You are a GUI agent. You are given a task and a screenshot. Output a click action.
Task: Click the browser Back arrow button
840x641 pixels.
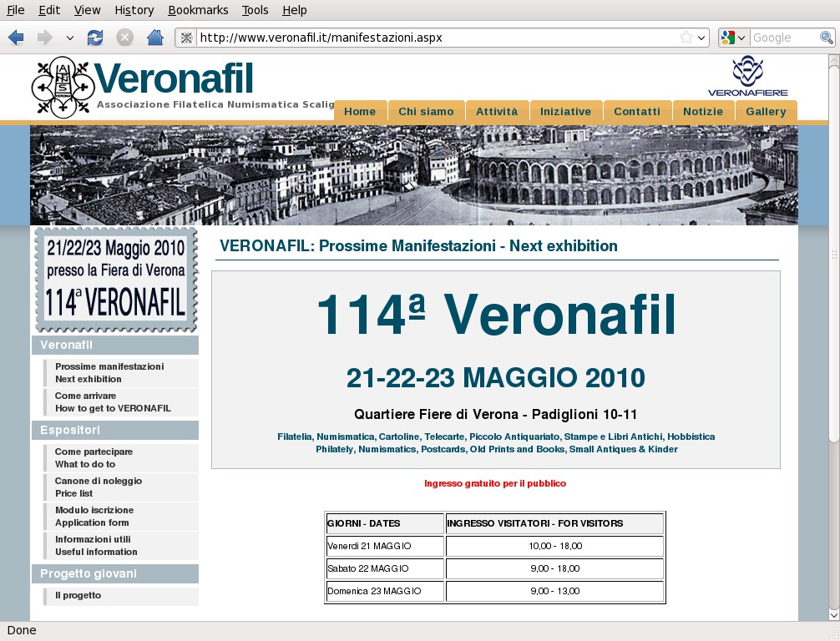coord(16,38)
